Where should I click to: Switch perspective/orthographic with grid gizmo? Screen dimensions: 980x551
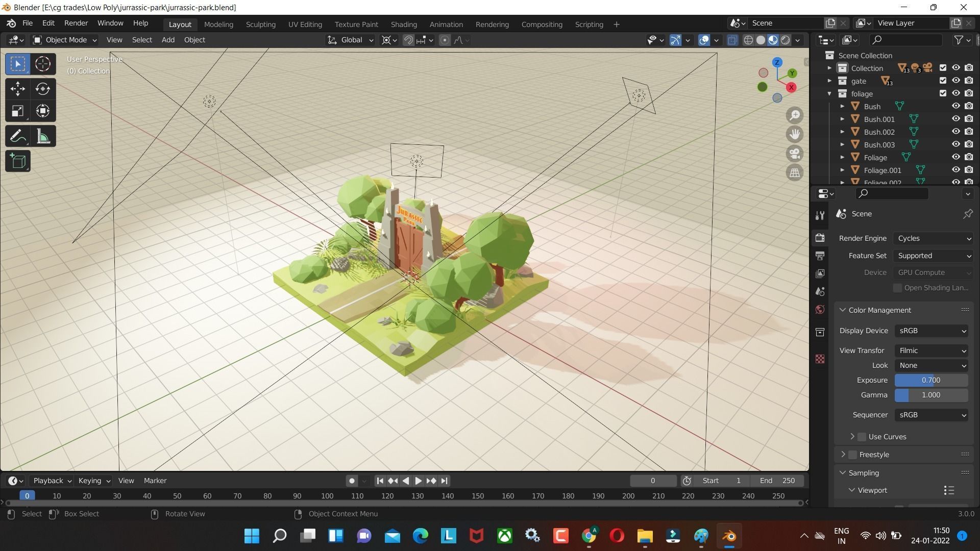795,172
